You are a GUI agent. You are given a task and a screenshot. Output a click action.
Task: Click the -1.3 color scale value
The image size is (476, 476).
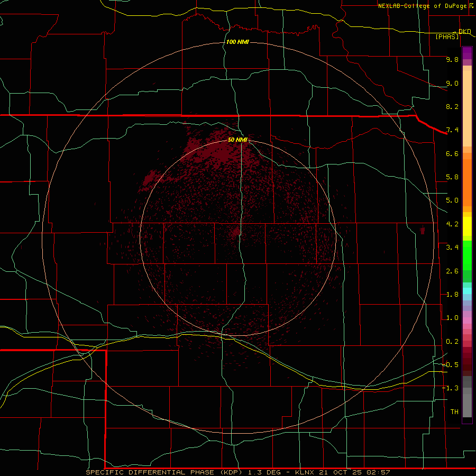(450, 388)
